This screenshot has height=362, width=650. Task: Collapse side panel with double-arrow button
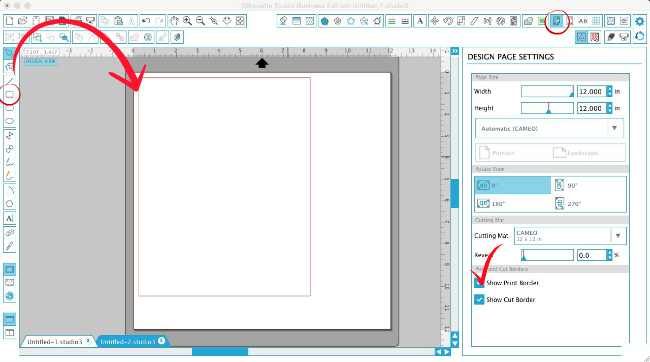click(x=455, y=51)
